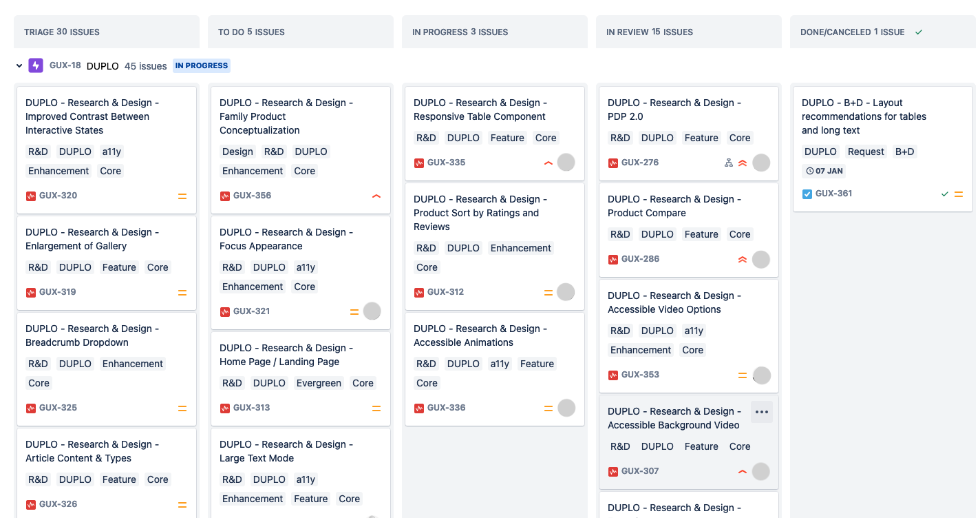Click the Evergreen label on GUX-313 card
The image size is (980, 518).
click(x=319, y=383)
